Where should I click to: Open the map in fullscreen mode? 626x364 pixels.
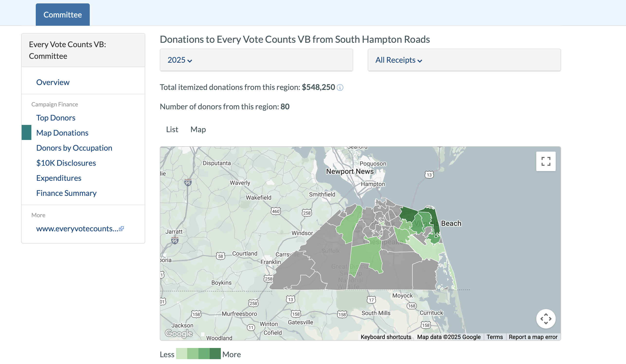coord(546,161)
